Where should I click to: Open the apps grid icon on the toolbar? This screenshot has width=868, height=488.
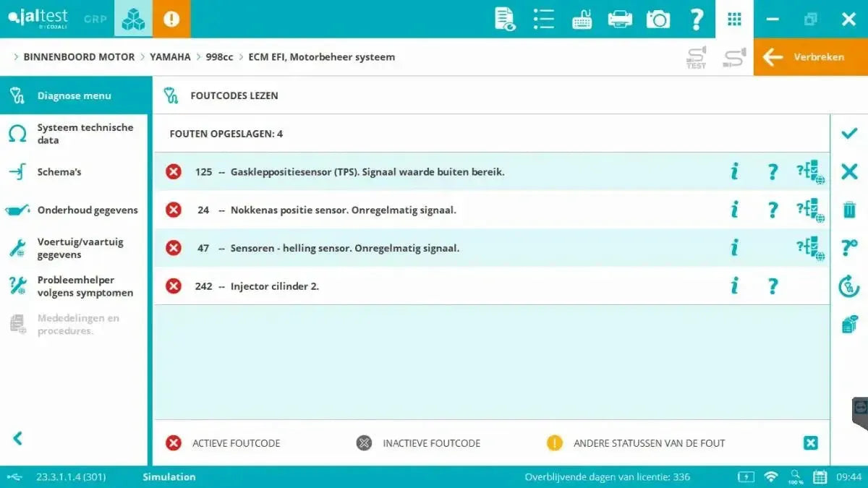click(x=734, y=19)
